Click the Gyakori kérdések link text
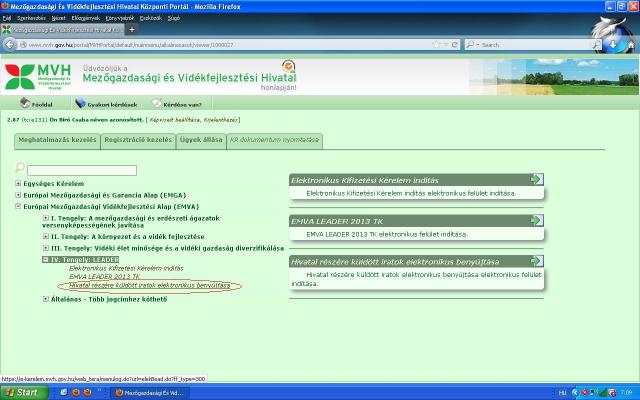The image size is (640, 400). [112, 104]
